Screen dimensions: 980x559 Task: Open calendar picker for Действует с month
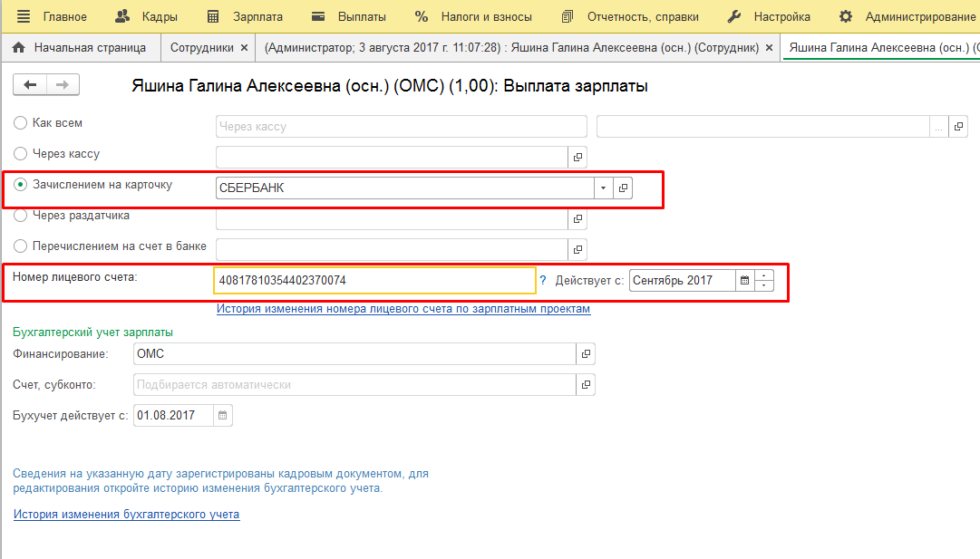744,281
